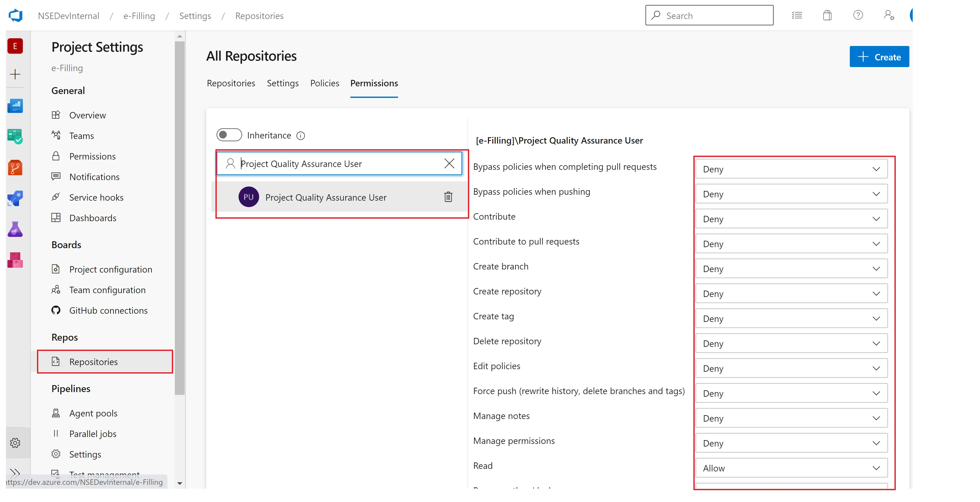
Task: Open Azure Pipelines icon in left rail
Action: click(x=15, y=198)
